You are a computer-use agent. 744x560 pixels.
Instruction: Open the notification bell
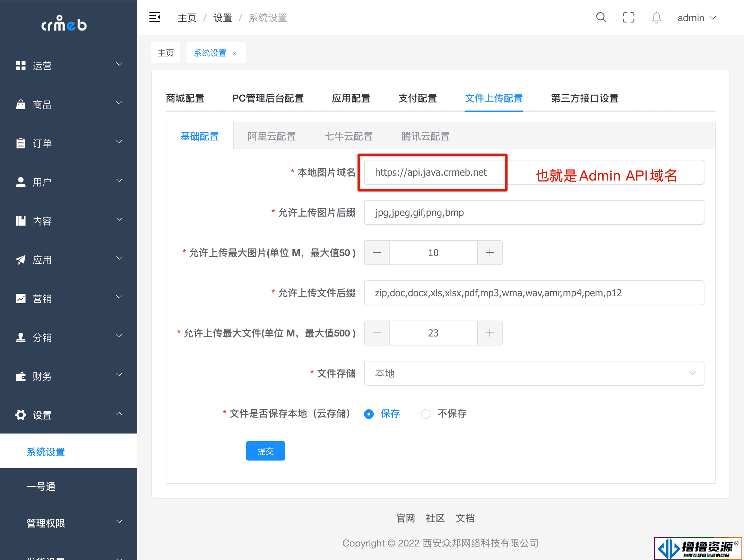tap(656, 17)
